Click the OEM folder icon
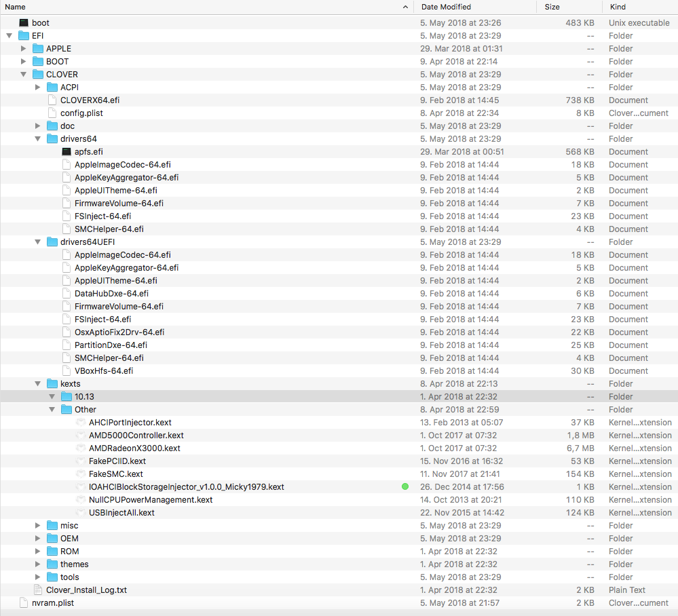The height and width of the screenshot is (616, 678). [x=52, y=538]
